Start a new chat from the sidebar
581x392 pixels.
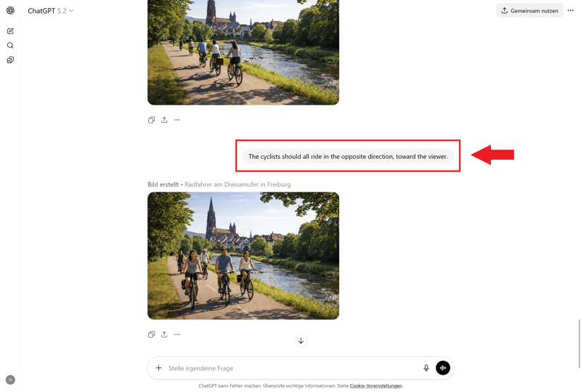(10, 31)
